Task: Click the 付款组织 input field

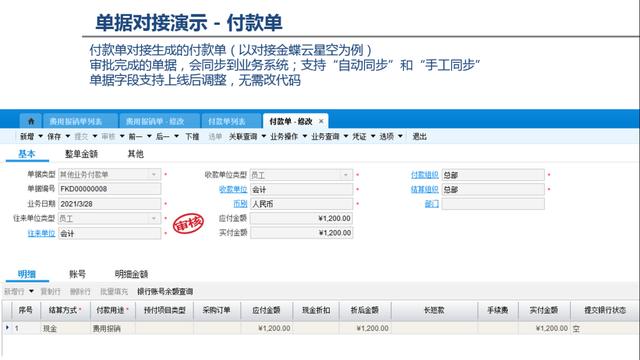Action: click(x=493, y=175)
